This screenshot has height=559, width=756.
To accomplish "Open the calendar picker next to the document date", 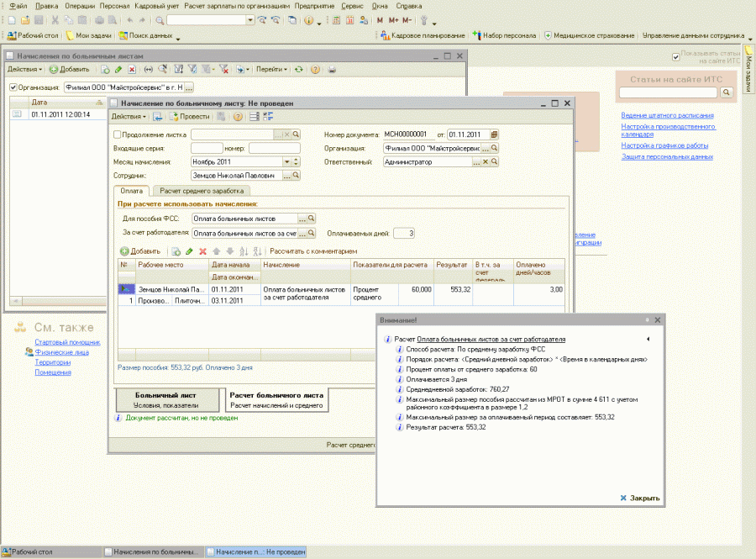I will click(495, 134).
